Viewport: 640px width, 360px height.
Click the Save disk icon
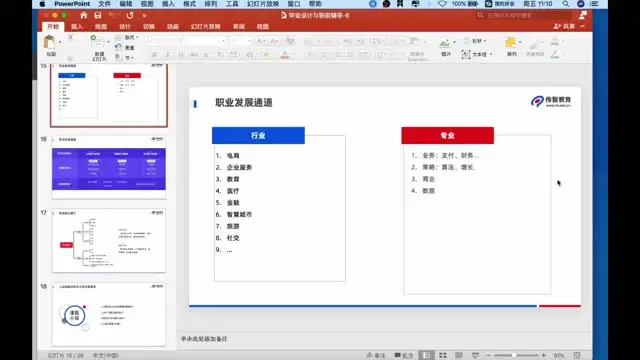(x=98, y=16)
